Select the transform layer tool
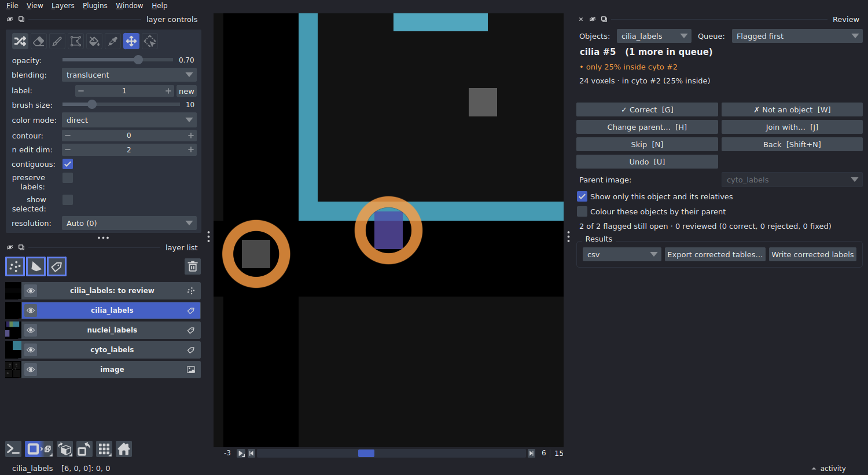The image size is (868, 475). coord(150,41)
